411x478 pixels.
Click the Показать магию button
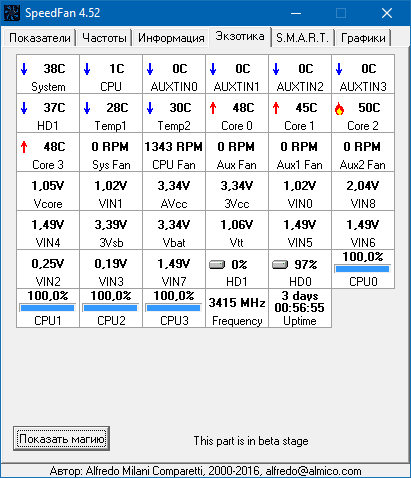[62, 439]
